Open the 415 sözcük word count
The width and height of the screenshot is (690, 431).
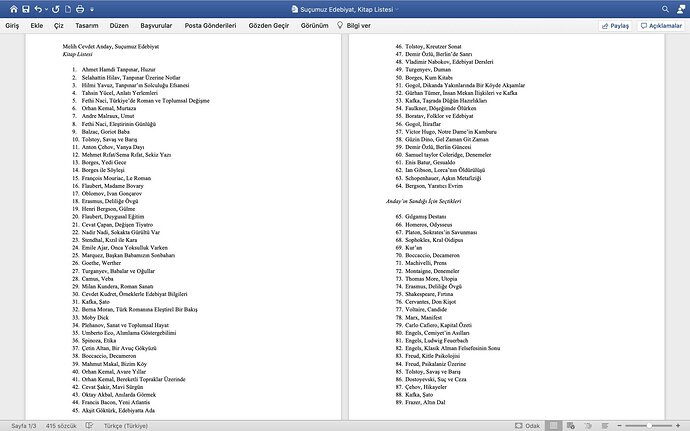pos(61,426)
